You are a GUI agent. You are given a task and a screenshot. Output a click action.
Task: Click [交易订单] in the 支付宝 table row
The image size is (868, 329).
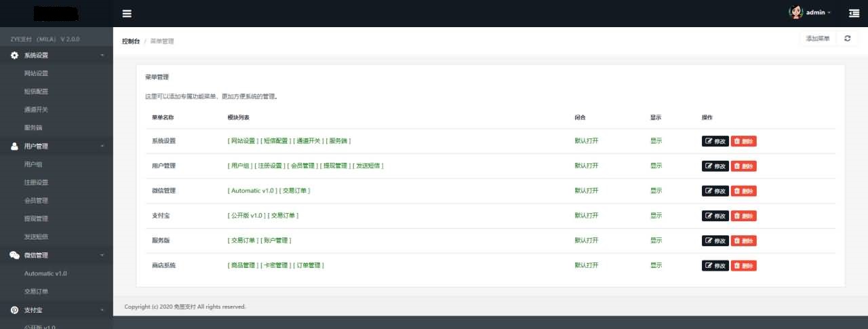[x=283, y=216]
